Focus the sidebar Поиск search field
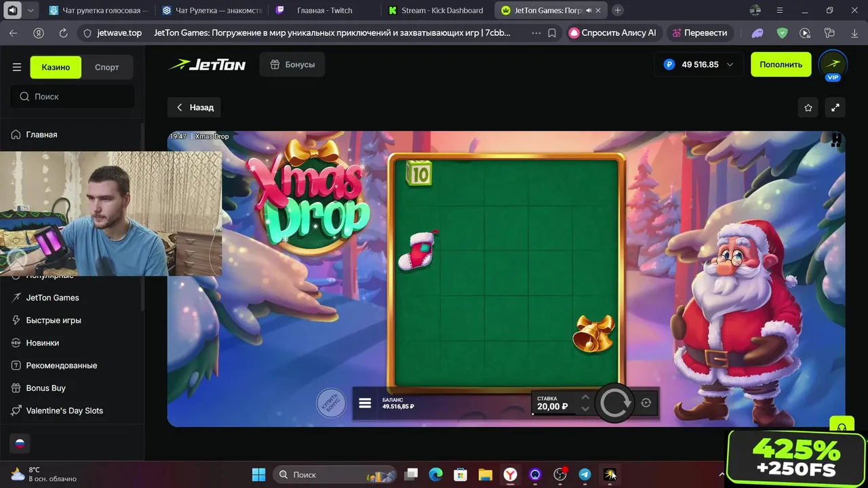Screen dimensions: 868x488 (x=72, y=96)
